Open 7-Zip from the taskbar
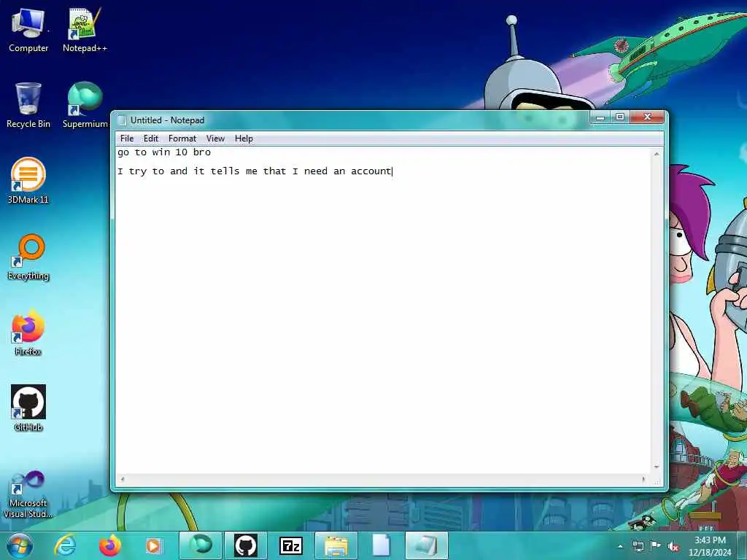 click(x=291, y=545)
